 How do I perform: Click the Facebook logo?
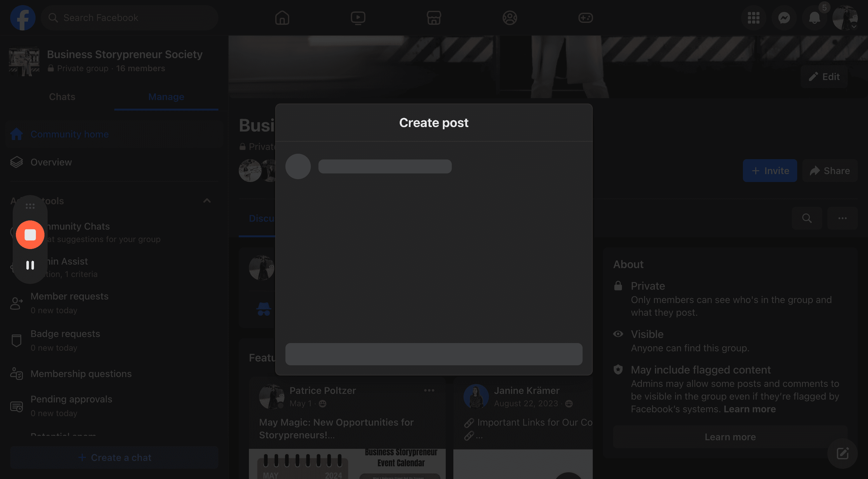[23, 17]
